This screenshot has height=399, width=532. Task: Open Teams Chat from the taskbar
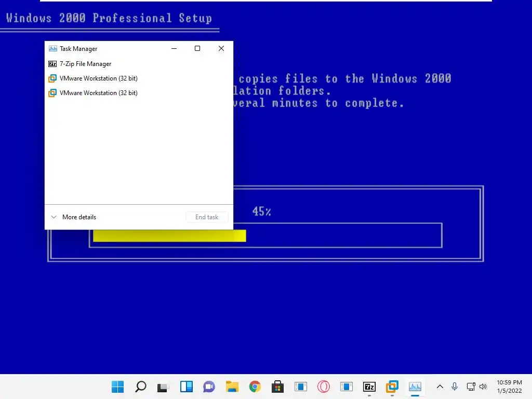pyautogui.click(x=209, y=387)
